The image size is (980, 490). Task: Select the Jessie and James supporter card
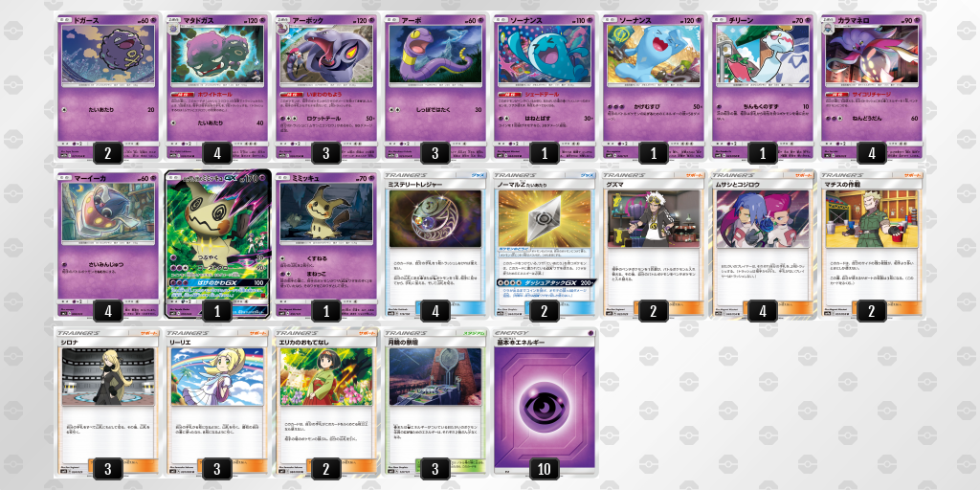(x=763, y=244)
